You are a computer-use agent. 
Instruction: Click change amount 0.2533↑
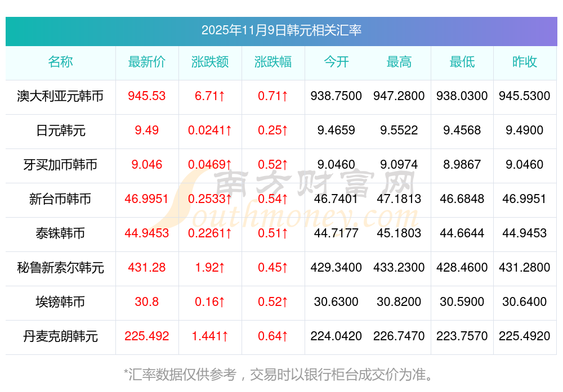[x=210, y=199]
